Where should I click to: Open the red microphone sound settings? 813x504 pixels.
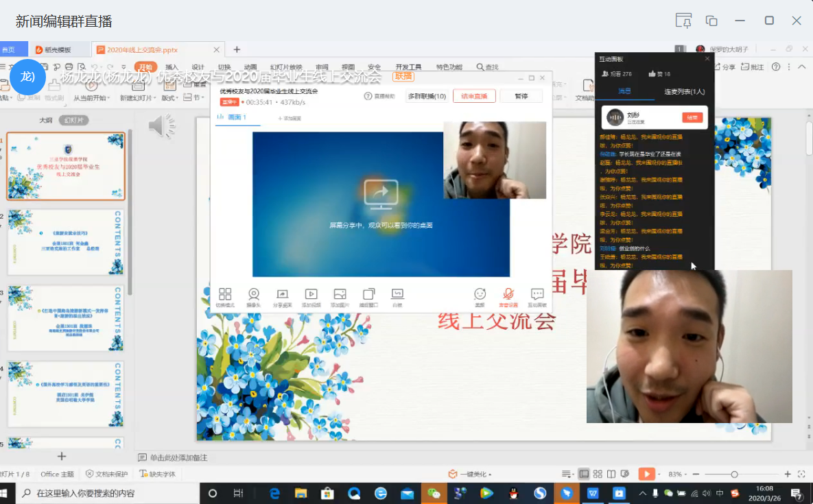coord(508,294)
